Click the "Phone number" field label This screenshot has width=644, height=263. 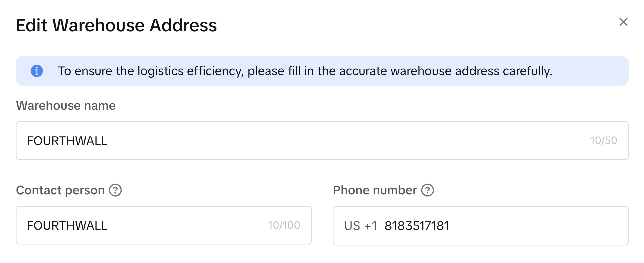[375, 190]
